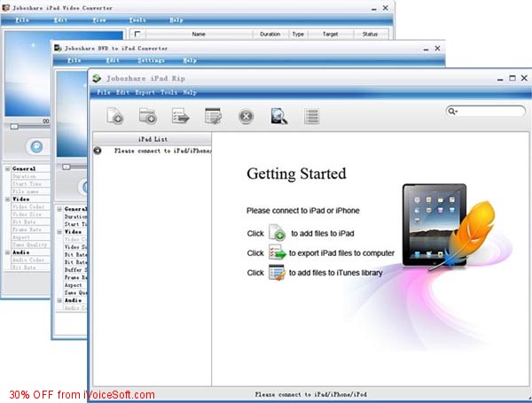Screen dimensions: 532x403
Task: Click the iPad List column header
Action: tap(153, 139)
